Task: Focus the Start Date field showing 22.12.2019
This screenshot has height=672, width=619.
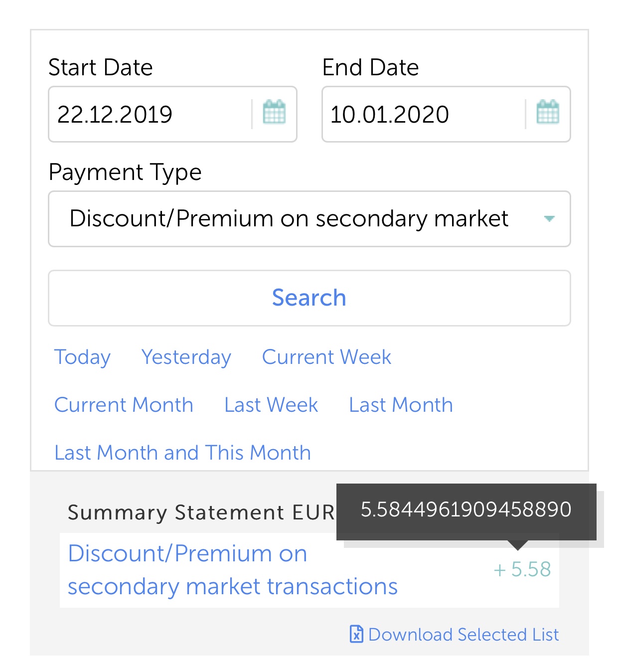Action: point(150,114)
